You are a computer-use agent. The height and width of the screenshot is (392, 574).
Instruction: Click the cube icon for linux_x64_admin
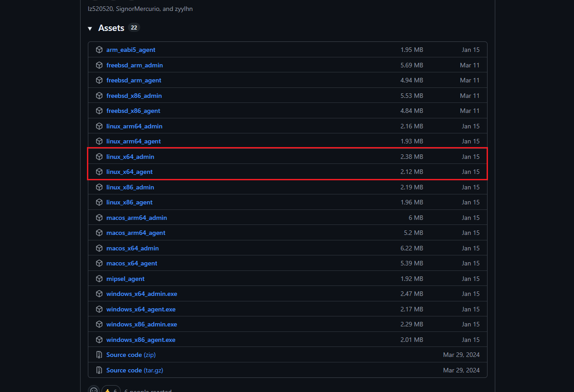(99, 157)
